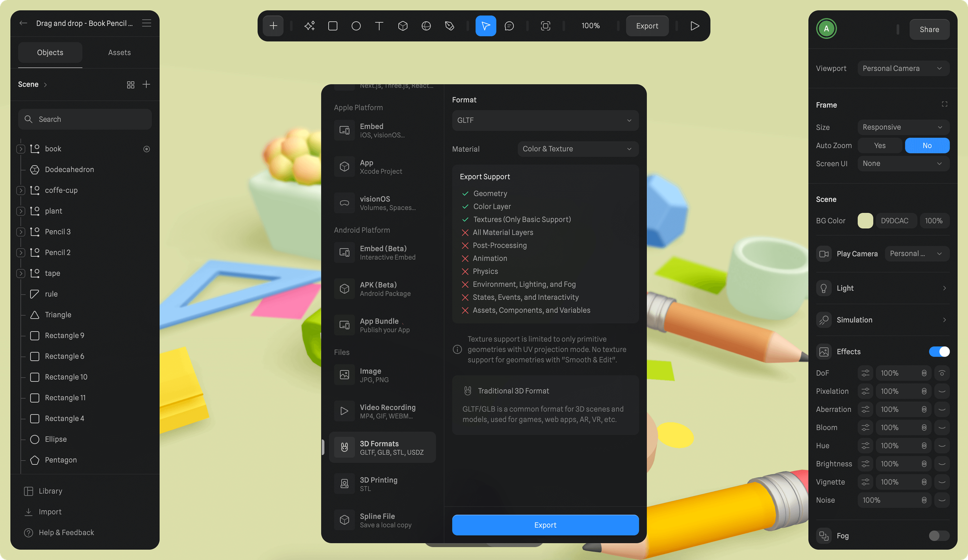968x560 pixels.
Task: Click the Share button
Action: (x=929, y=29)
